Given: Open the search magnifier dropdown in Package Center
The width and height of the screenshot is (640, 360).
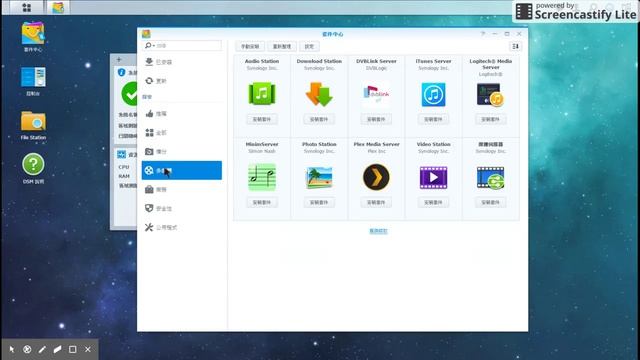Looking at the screenshot, I should (x=149, y=45).
